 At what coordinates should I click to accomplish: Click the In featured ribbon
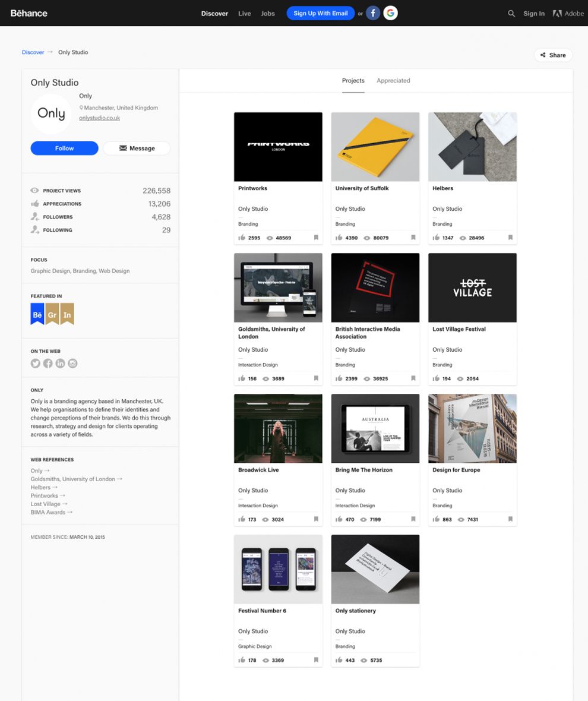pyautogui.click(x=67, y=314)
